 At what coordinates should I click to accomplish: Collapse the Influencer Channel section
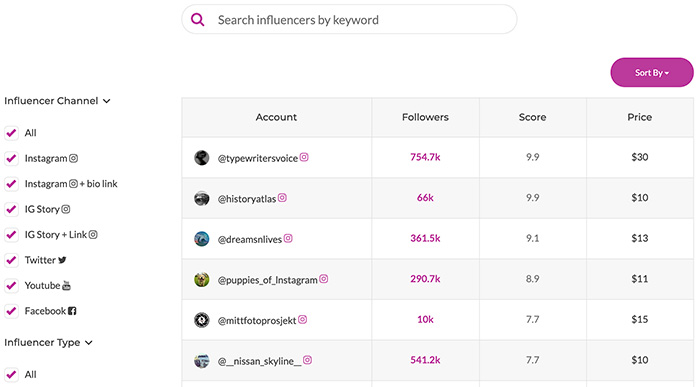(57, 101)
